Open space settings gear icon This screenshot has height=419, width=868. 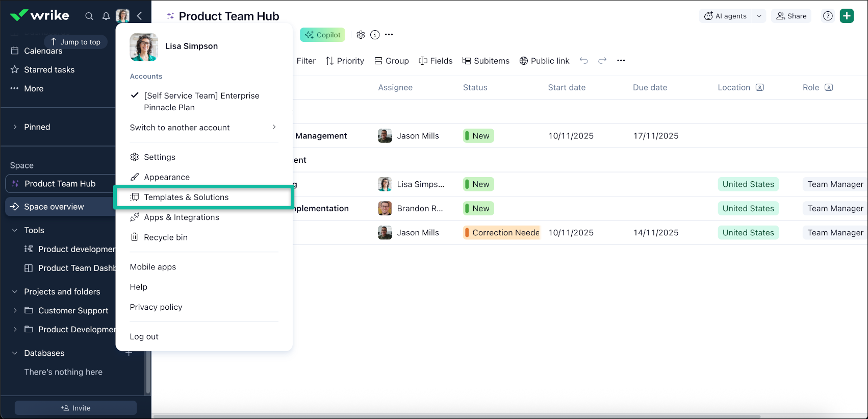pyautogui.click(x=361, y=35)
